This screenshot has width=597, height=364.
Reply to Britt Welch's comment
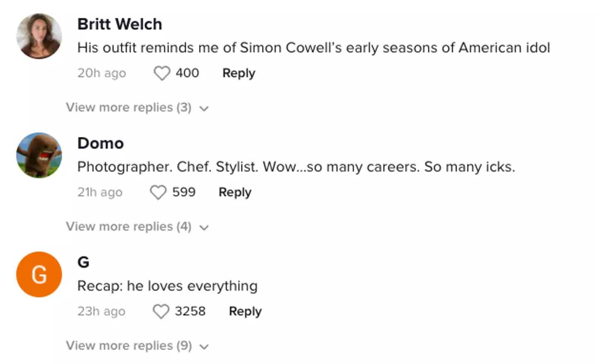pyautogui.click(x=239, y=73)
